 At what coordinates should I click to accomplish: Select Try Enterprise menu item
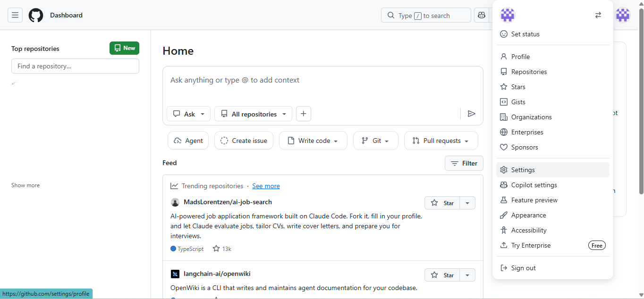click(x=553, y=245)
